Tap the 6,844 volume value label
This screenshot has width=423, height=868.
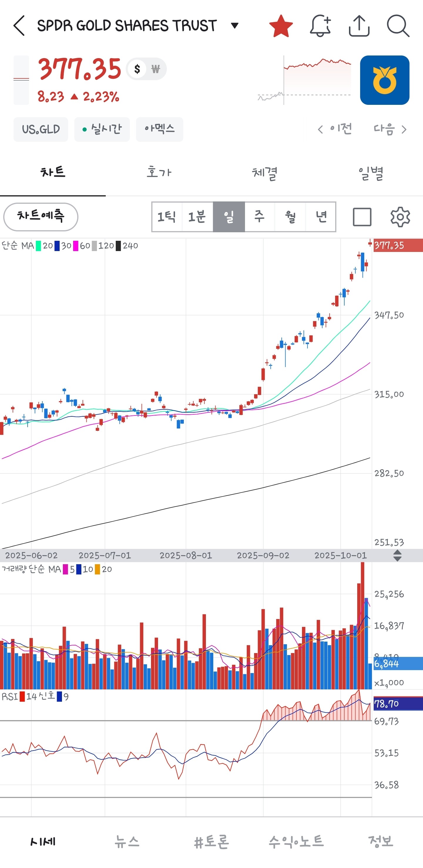pyautogui.click(x=398, y=663)
